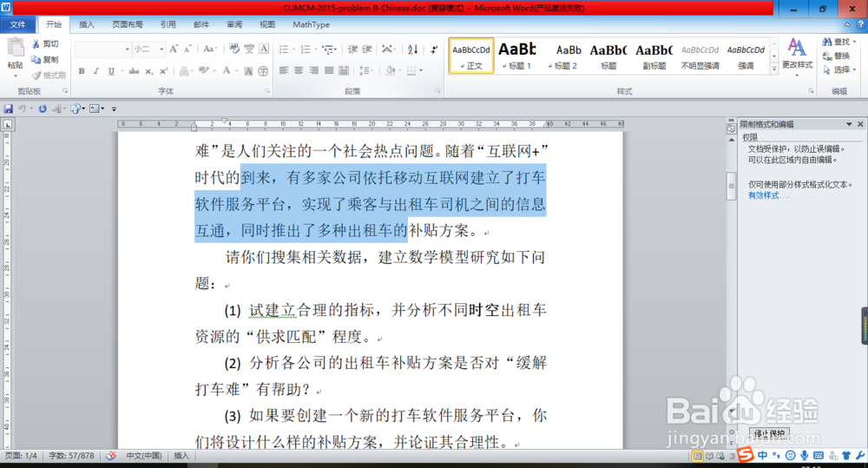
Task: Click the 有效样式 link in side pane
Action: 768,195
